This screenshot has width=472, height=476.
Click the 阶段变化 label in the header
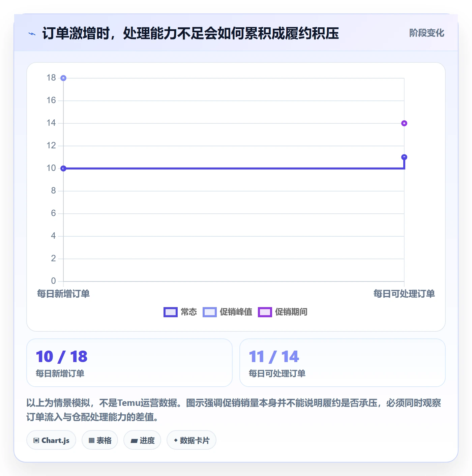[x=426, y=33]
